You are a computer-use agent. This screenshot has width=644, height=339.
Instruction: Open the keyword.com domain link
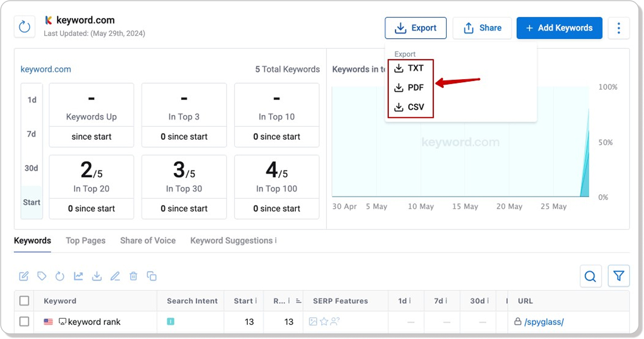[45, 69]
